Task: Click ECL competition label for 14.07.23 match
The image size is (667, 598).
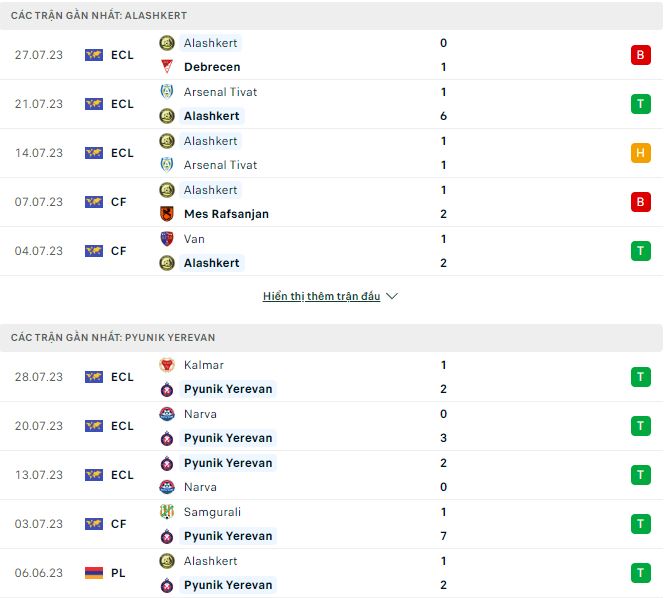Action: tap(122, 153)
